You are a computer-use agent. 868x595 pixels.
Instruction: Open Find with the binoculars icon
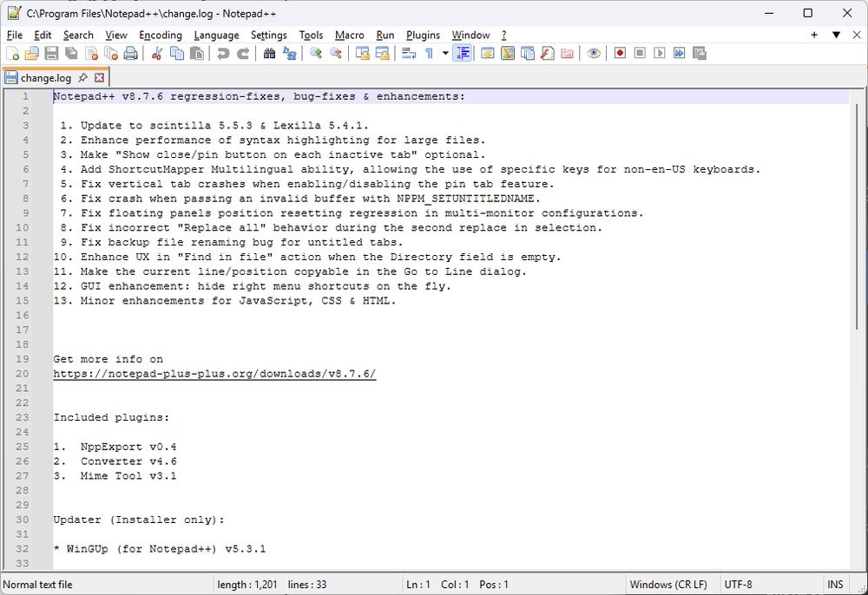[x=269, y=53]
